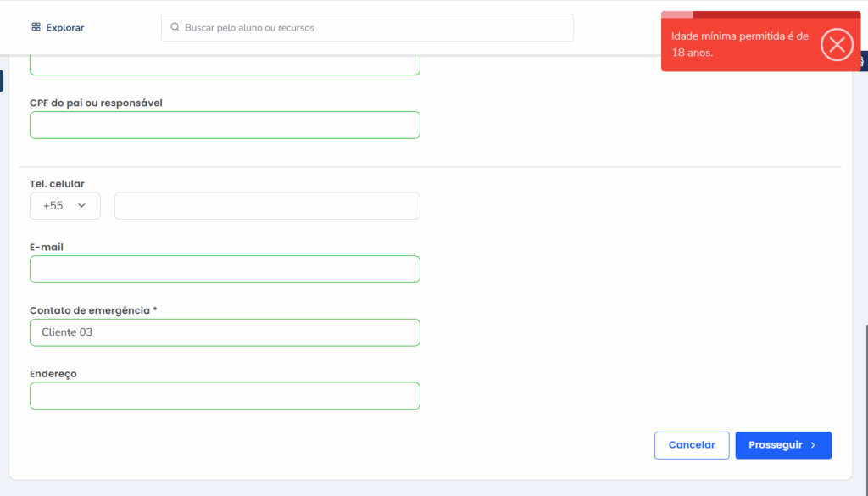Focus the Contato de emergência field
Screen dimensions: 868x496
pyautogui.click(x=225, y=332)
